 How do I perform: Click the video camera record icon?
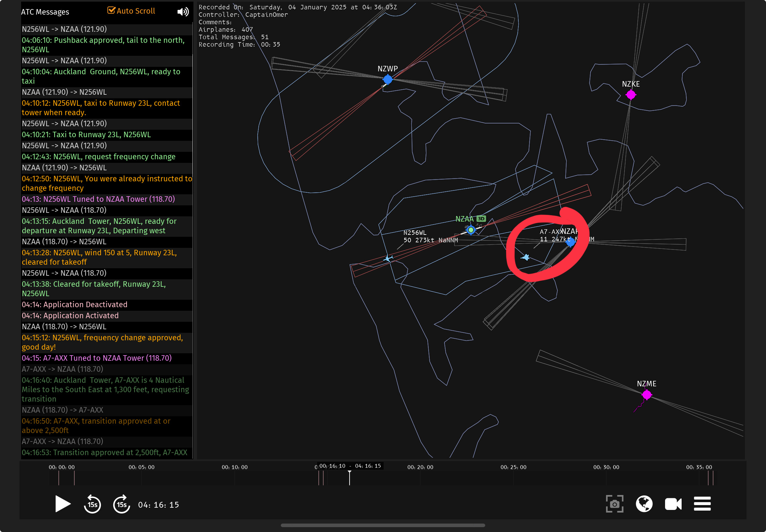pos(673,504)
